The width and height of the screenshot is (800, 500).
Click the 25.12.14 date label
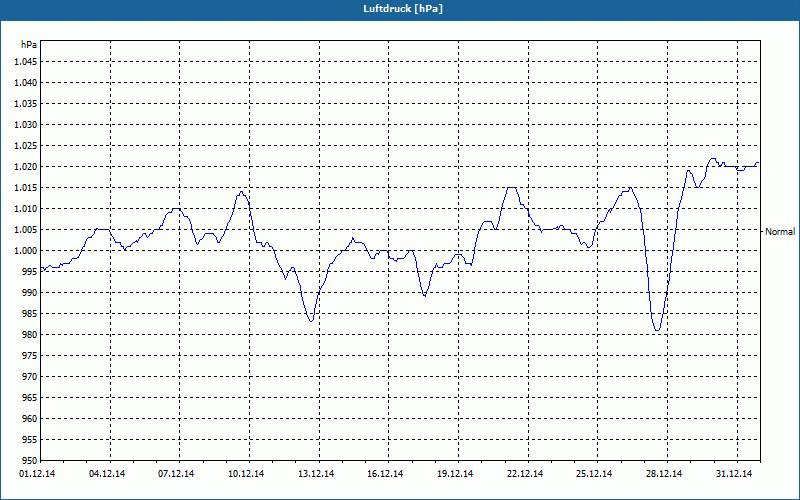pos(594,474)
